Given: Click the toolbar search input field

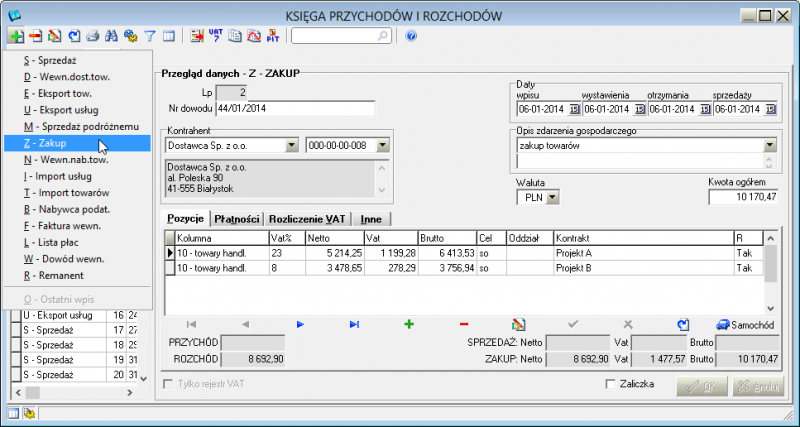Looking at the screenshot, I should [x=341, y=36].
